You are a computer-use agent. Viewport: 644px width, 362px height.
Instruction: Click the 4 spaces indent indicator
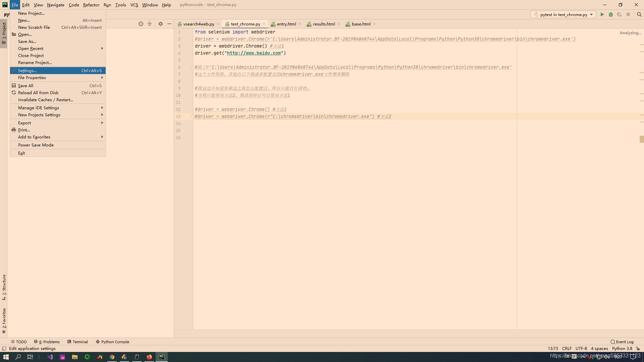point(599,349)
